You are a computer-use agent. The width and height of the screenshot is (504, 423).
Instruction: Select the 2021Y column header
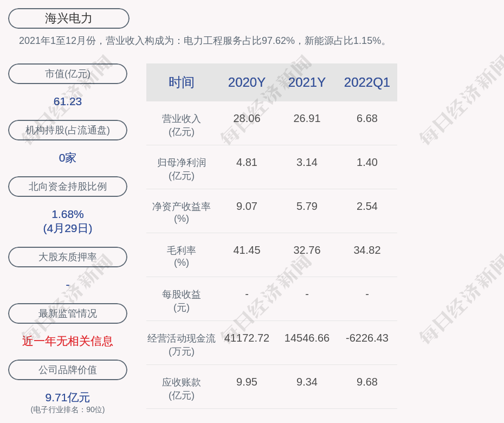tap(307, 82)
